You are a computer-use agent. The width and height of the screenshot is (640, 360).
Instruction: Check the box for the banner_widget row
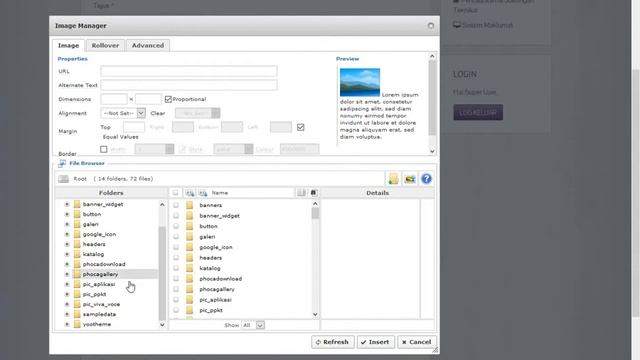[176, 216]
